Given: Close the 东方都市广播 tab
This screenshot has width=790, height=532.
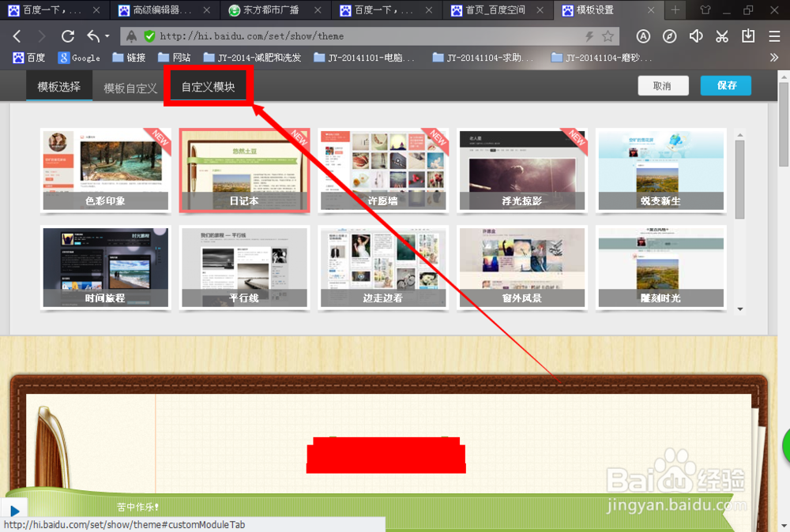Looking at the screenshot, I should coord(318,10).
